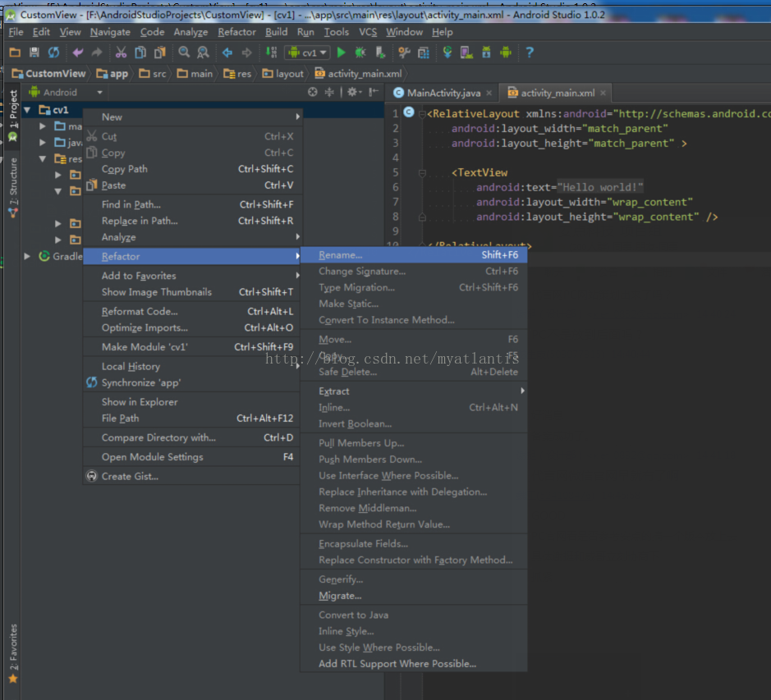Open the Build menu in menu bar

pyautogui.click(x=277, y=32)
